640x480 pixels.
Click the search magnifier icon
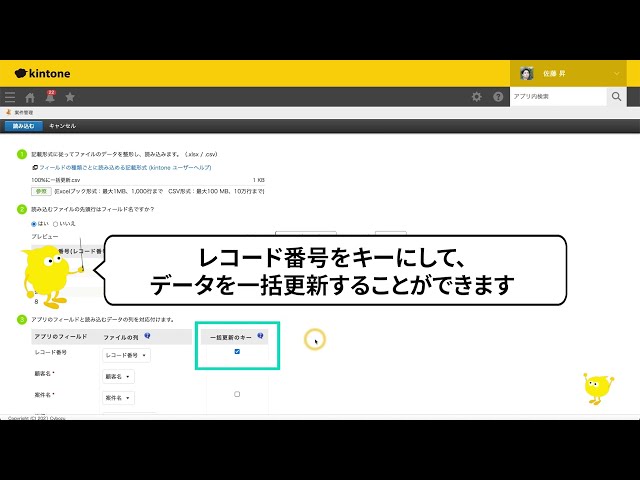pyautogui.click(x=616, y=97)
